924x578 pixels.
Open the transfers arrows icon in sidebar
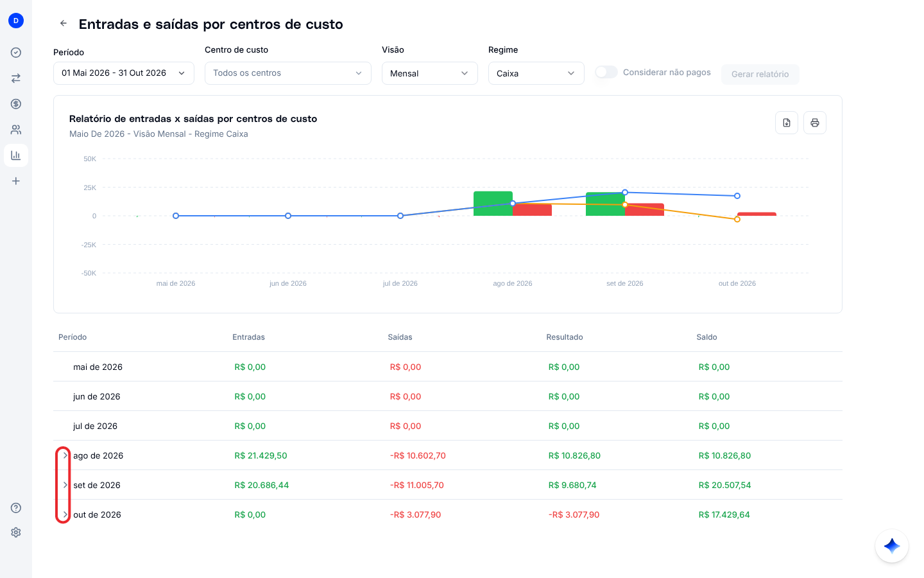click(x=16, y=78)
